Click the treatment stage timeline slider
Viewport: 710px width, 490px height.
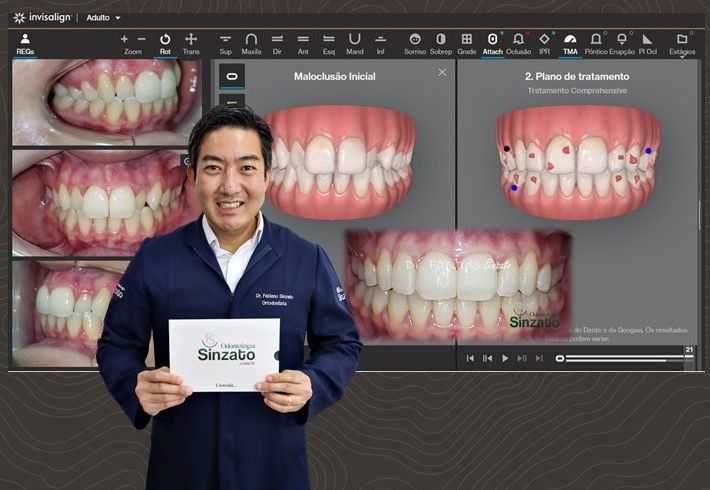(620, 358)
